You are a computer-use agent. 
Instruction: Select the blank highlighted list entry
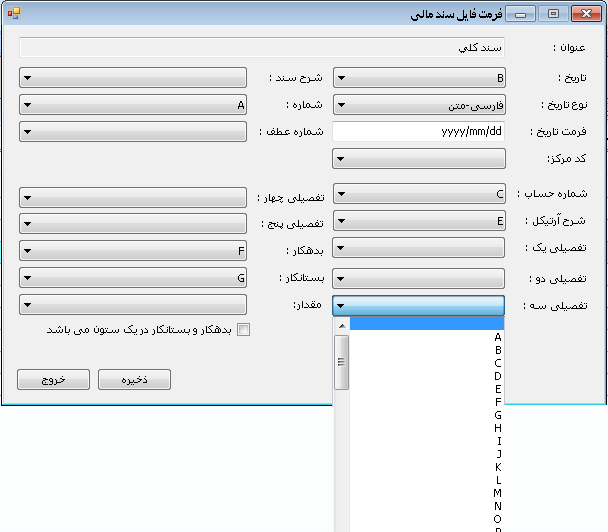point(427,324)
